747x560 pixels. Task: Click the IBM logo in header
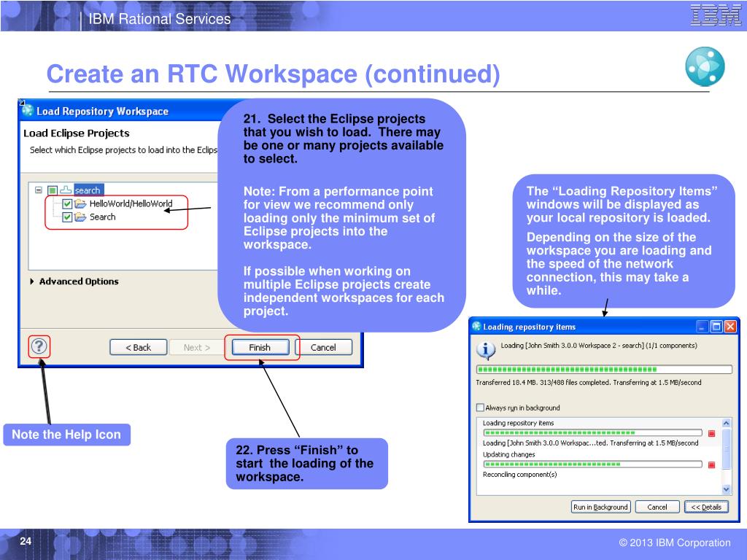715,15
